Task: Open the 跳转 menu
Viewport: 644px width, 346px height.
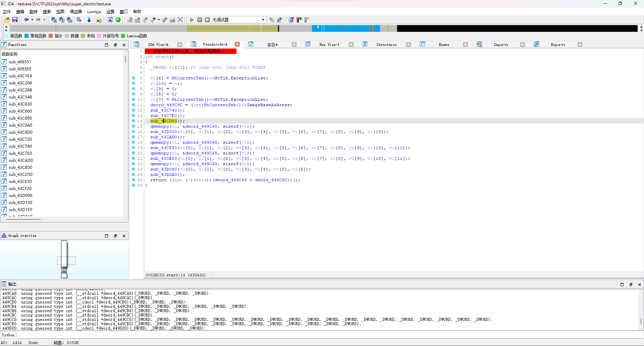Action: 34,12
